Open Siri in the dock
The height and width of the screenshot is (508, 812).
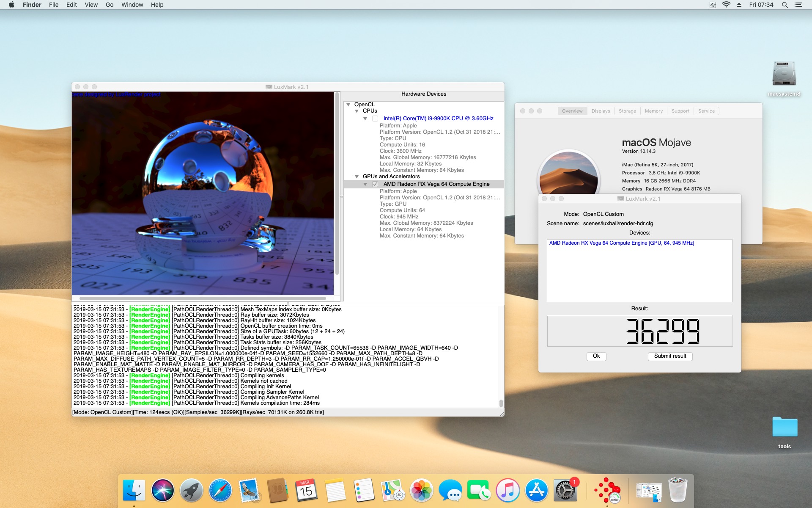coord(163,491)
